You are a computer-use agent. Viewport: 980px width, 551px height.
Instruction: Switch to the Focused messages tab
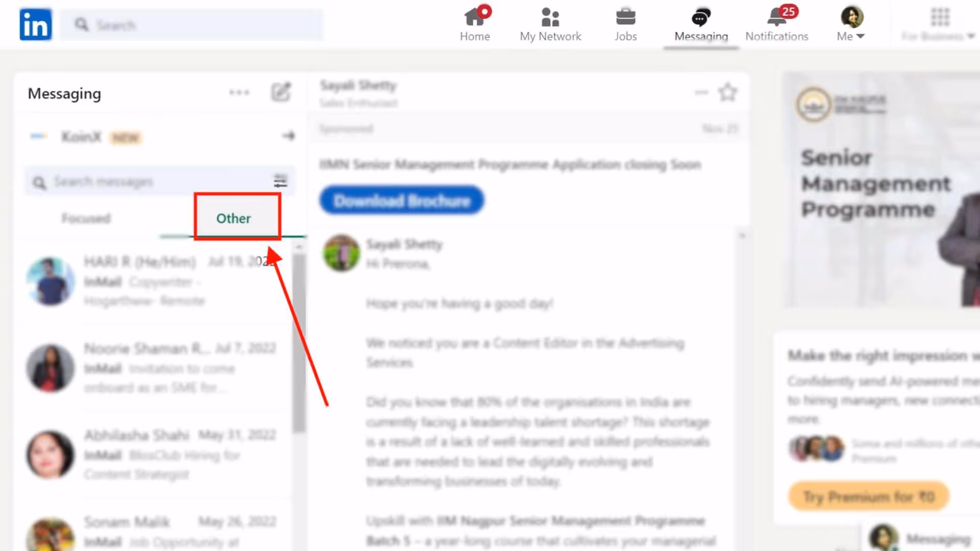(x=86, y=218)
